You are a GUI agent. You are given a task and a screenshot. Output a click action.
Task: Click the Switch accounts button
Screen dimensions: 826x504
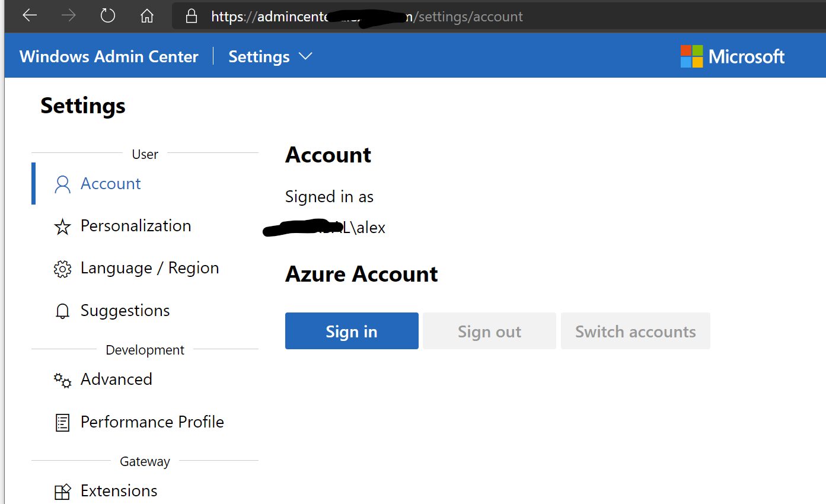(x=635, y=331)
